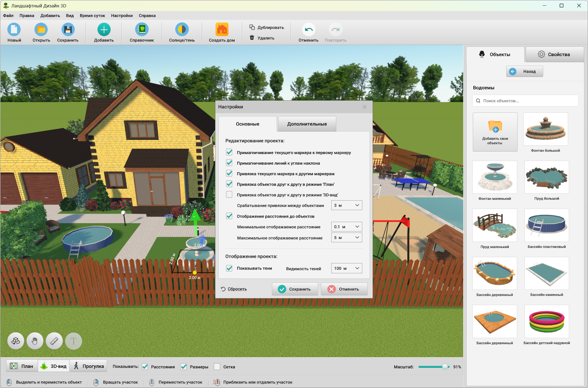Open Минимальное отображаемое расстояние dropdown
This screenshot has width=588, height=388.
click(347, 227)
